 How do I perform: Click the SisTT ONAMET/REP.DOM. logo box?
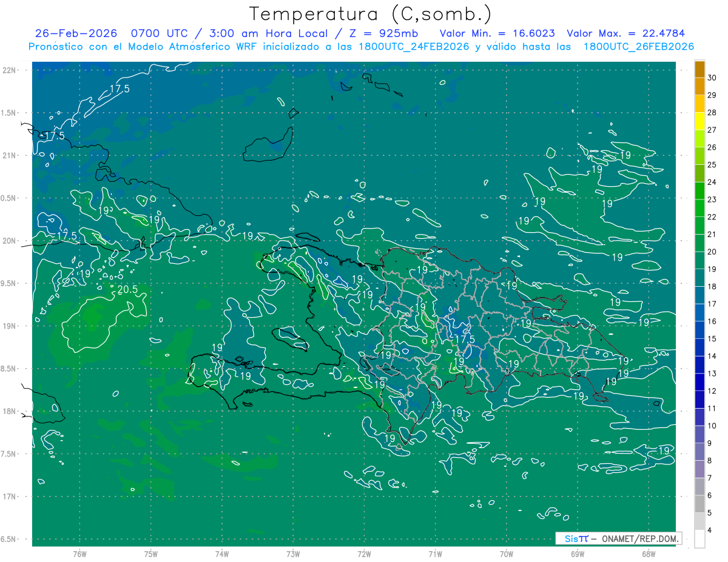click(618, 538)
